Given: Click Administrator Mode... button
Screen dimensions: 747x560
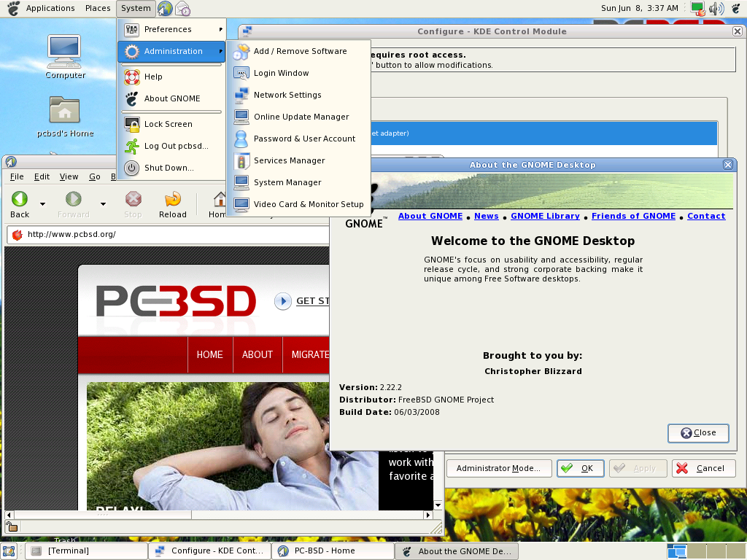Looking at the screenshot, I should 499,469.
